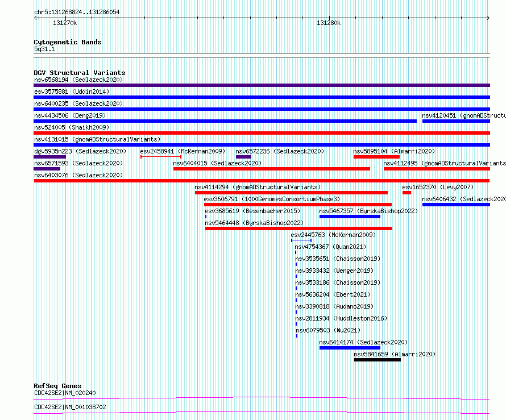Select the nsv6414174 (Sedlazeck2020) blue bar
The height and width of the screenshot is (420, 506).
point(350,348)
